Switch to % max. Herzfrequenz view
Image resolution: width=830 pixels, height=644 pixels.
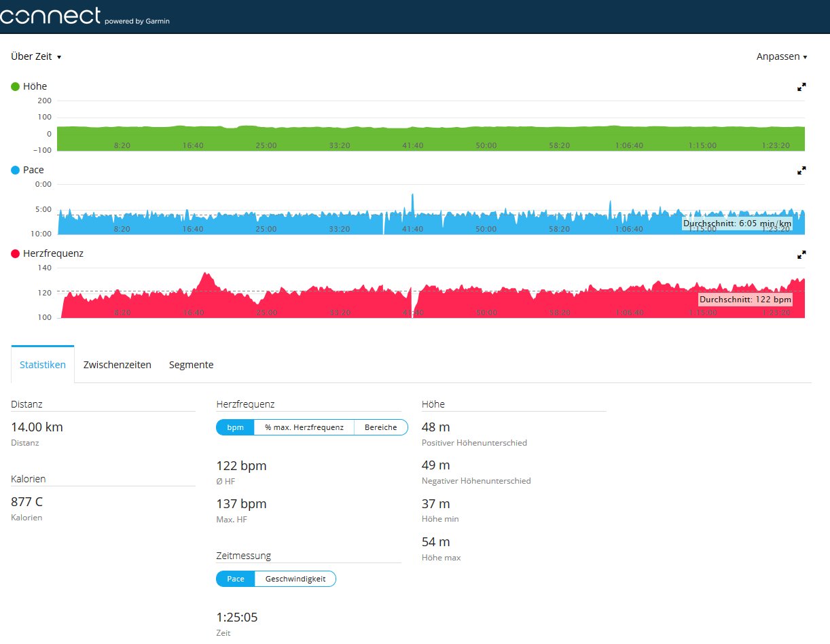304,427
